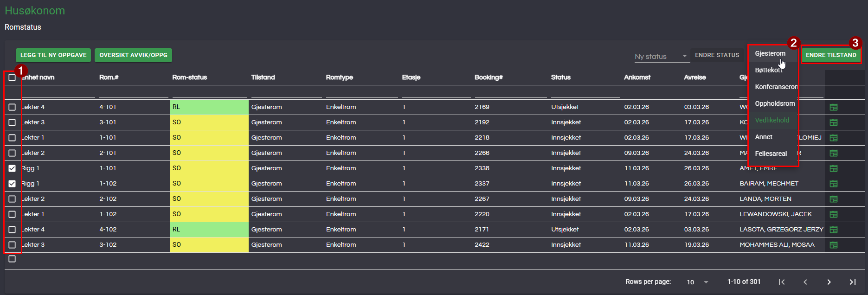
Task: Choose Konferanserom in the tilstand menu
Action: 776,87
